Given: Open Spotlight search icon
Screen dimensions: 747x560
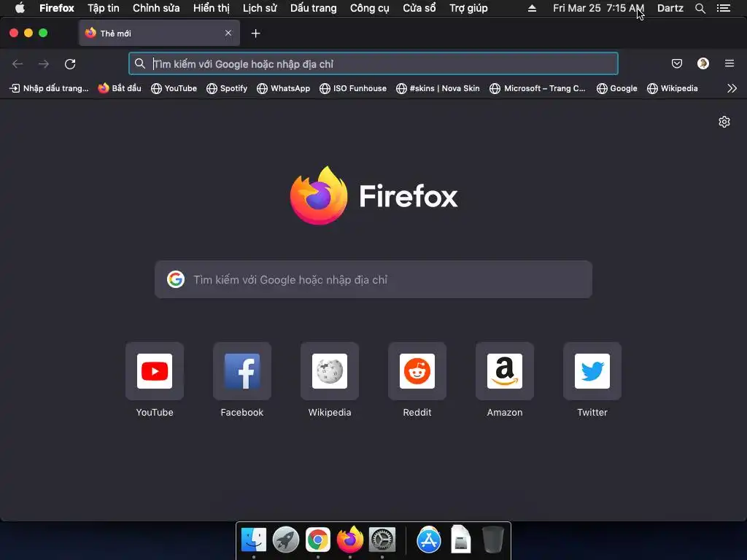Looking at the screenshot, I should coord(700,8).
